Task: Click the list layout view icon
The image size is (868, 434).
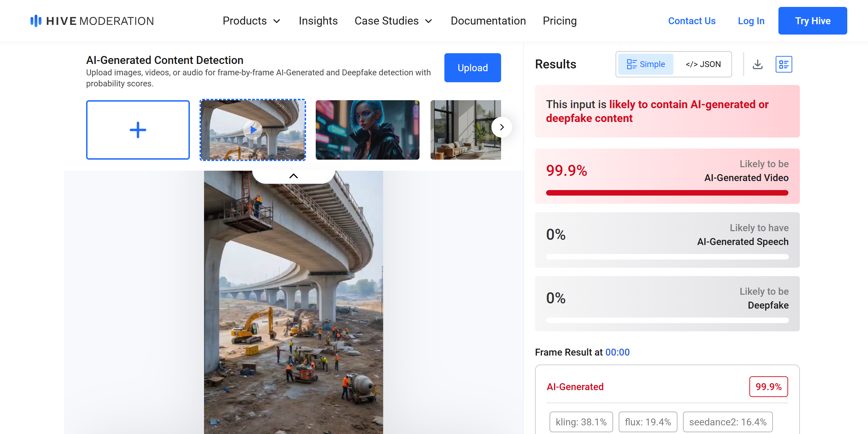Action: [784, 64]
